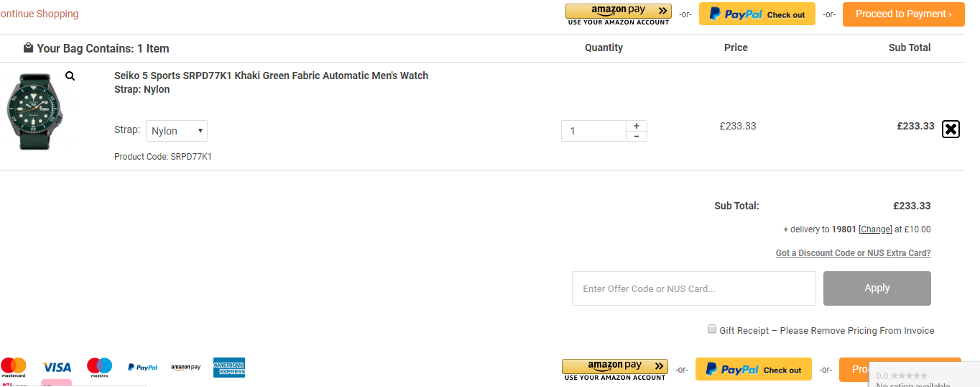Click the small amazon pay logo in footer
The image size is (980, 387).
tap(185, 368)
